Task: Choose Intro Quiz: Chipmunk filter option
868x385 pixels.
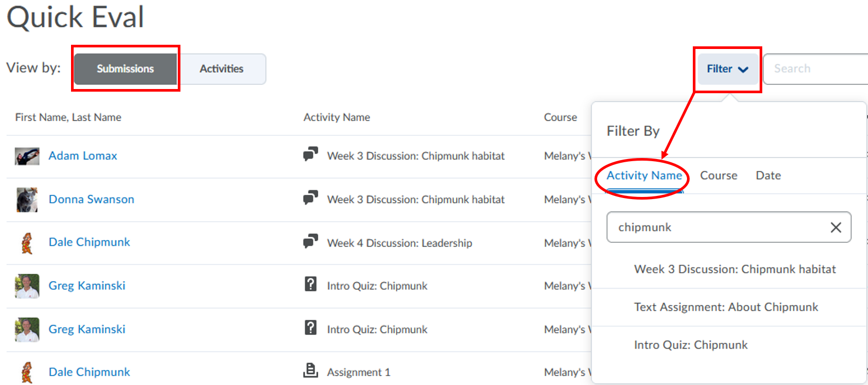Action: tap(691, 345)
